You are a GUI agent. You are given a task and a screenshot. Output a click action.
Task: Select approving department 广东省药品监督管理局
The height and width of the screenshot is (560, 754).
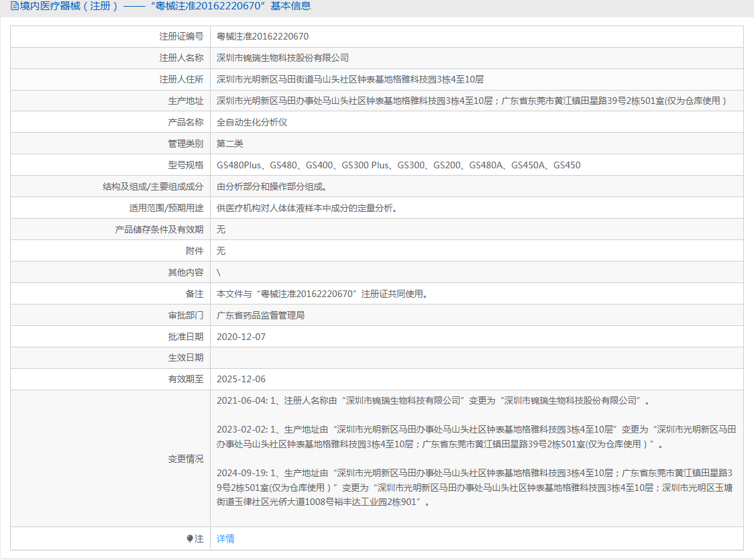[261, 316]
